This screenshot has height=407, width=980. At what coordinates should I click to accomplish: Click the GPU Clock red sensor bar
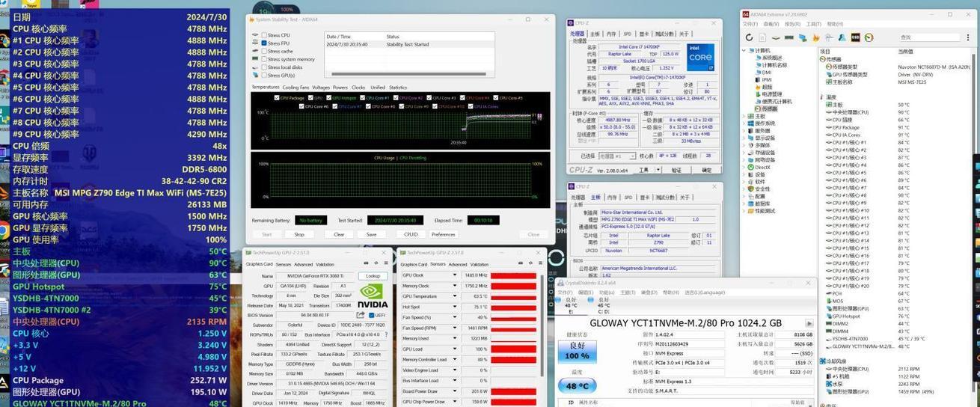click(513, 275)
